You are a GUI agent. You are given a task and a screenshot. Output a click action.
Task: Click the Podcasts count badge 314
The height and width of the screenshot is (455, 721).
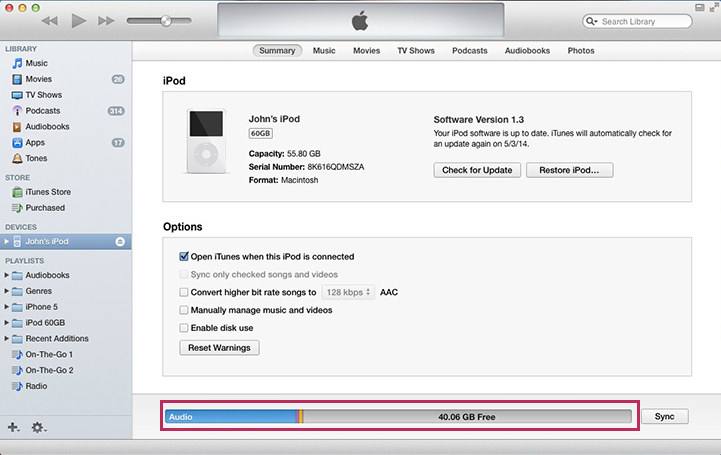point(116,111)
